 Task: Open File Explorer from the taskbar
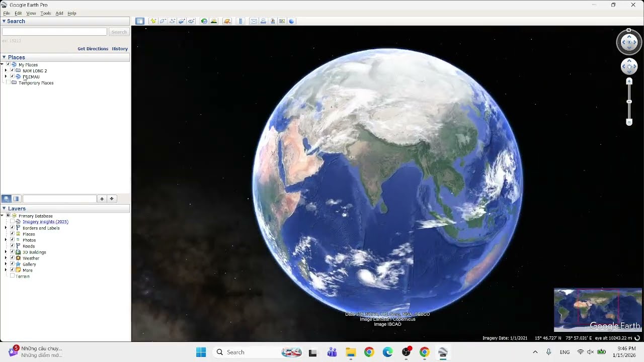pyautogui.click(x=351, y=352)
